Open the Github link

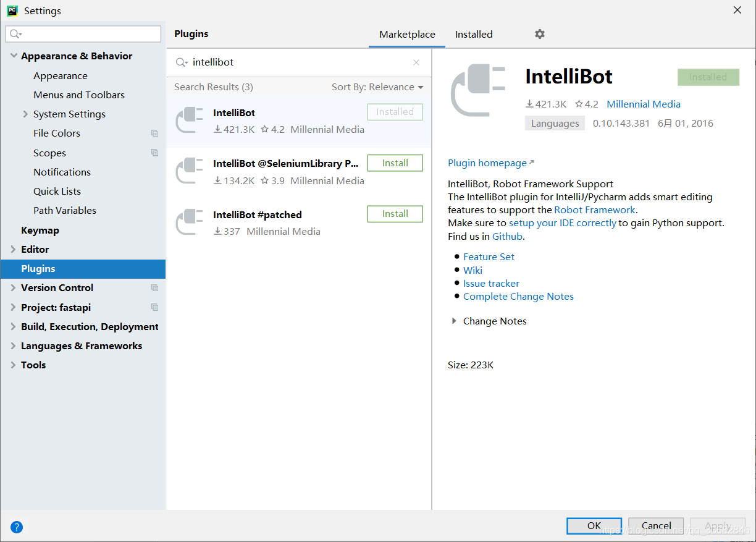click(x=507, y=237)
